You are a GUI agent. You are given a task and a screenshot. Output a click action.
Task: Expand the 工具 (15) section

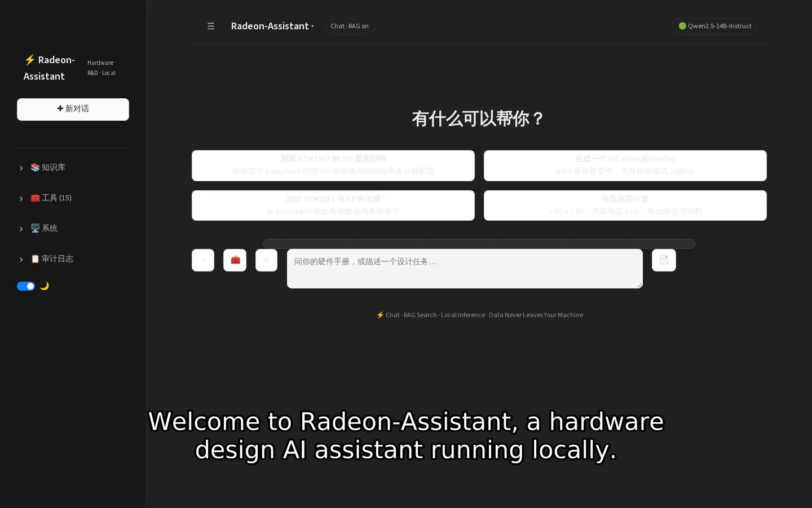pos(73,198)
